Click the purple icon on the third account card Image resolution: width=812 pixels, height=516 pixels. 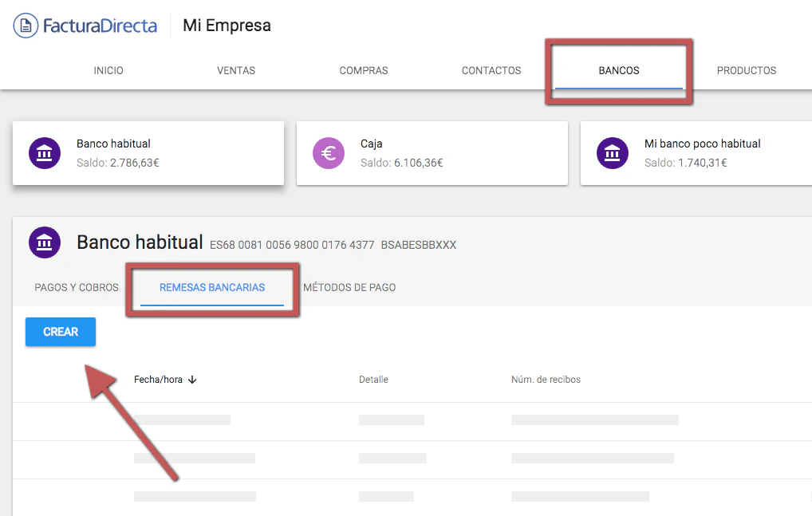click(612, 152)
